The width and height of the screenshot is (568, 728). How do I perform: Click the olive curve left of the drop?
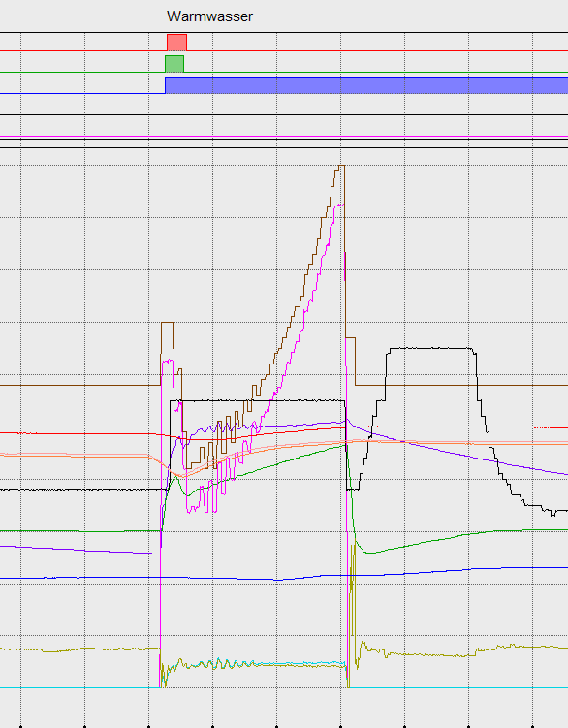coord(79,649)
